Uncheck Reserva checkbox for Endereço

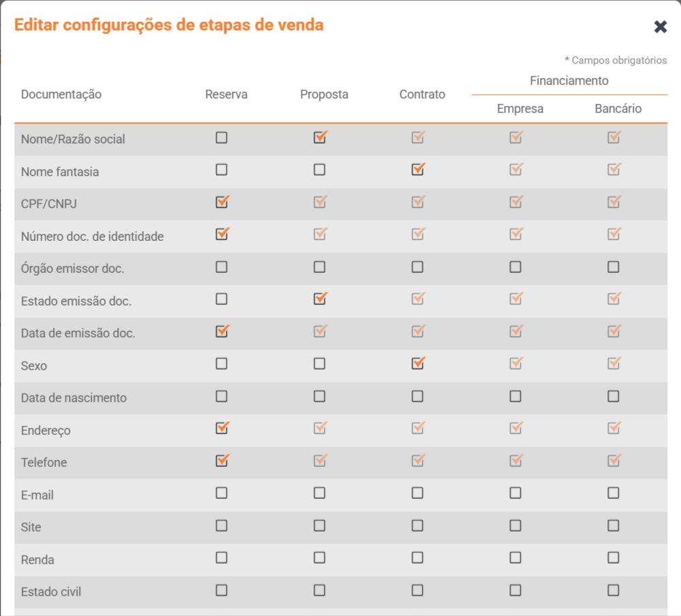(222, 428)
